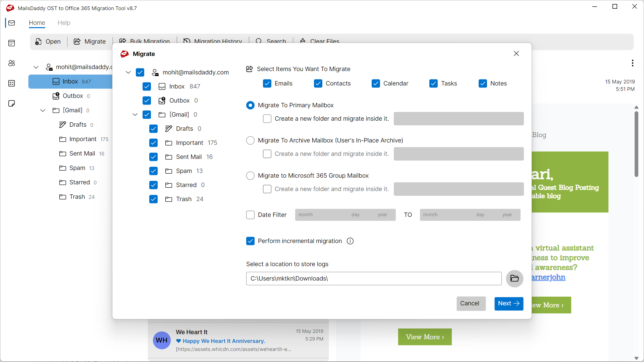Click the scroll down arrow in preview pane
Screen dimensions: 644x362
pos(636,358)
